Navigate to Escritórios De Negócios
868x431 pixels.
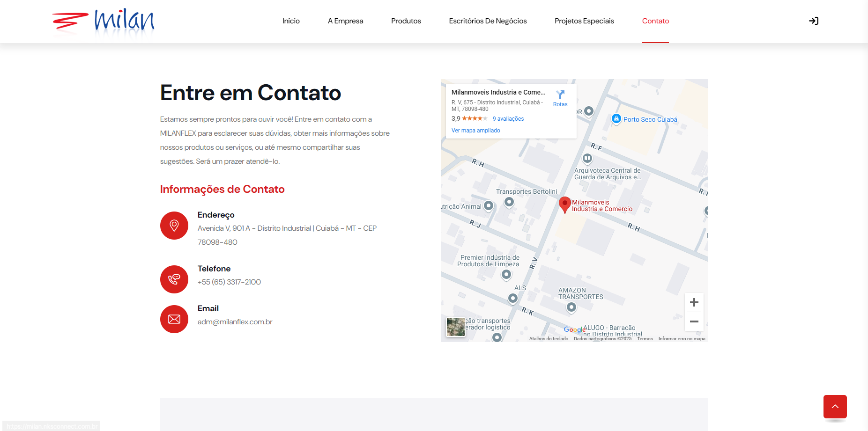click(488, 21)
